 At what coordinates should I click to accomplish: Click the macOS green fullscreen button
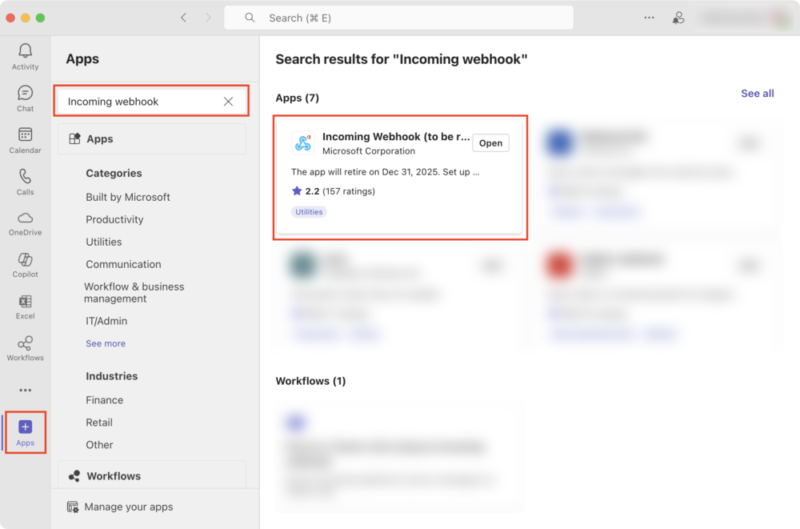40,18
